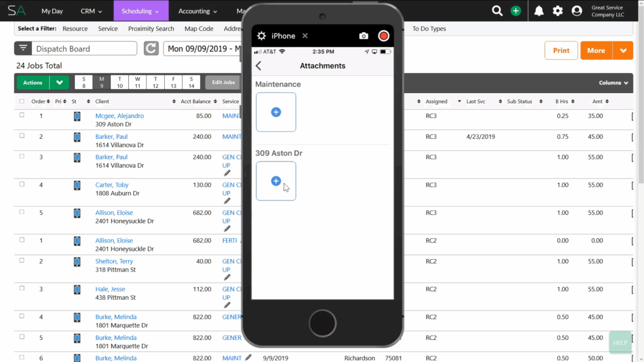Click pencil icon in Burke, Melinda order 6 row
The image size is (644, 362).
(x=248, y=358)
